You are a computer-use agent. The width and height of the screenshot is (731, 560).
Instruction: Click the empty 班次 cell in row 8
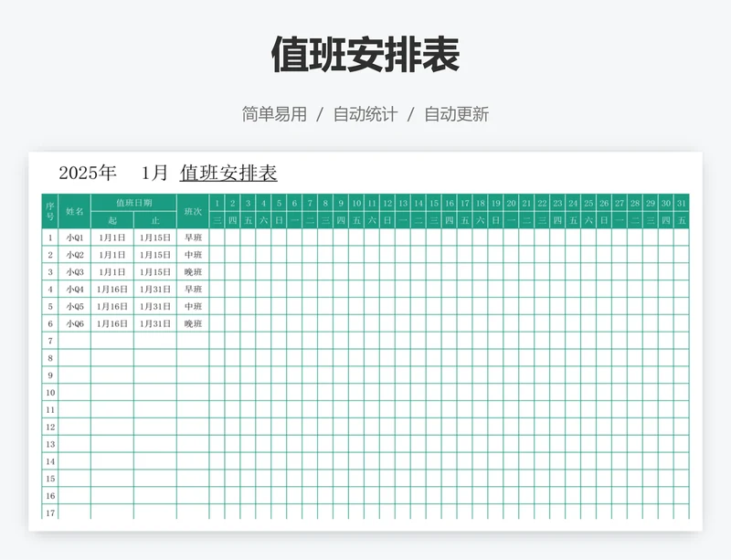[x=193, y=358]
